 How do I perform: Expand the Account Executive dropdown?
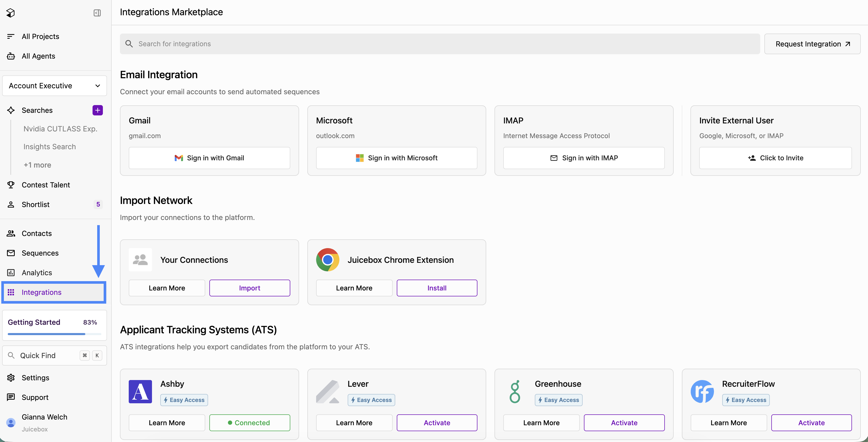[x=55, y=85]
